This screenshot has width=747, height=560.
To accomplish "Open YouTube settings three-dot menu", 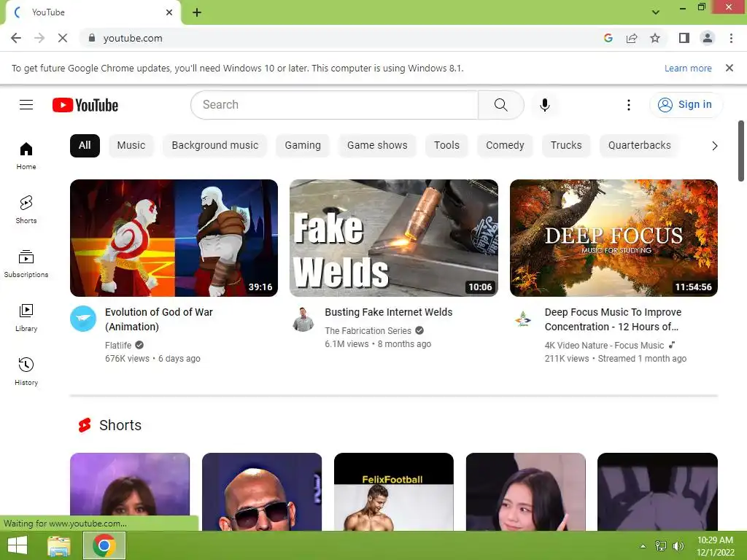I will click(628, 105).
